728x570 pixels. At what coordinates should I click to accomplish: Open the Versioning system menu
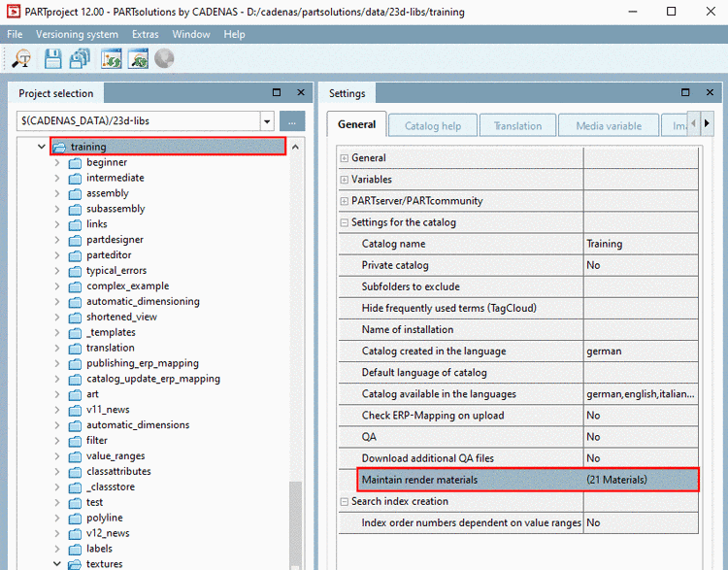tap(78, 34)
